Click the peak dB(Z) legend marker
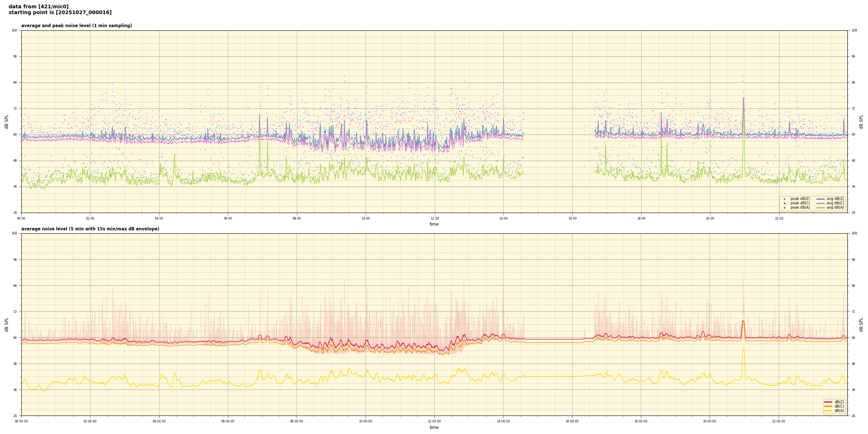The width and height of the screenshot is (868, 434). pos(784,199)
